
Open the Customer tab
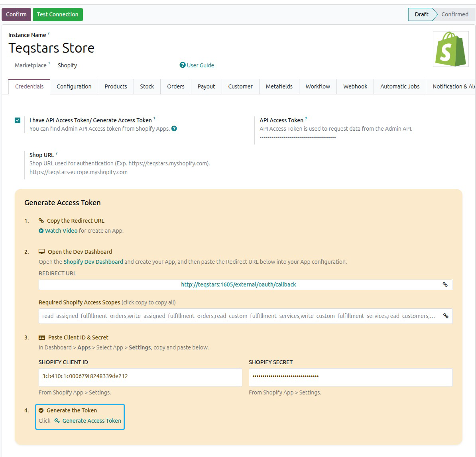(x=240, y=86)
